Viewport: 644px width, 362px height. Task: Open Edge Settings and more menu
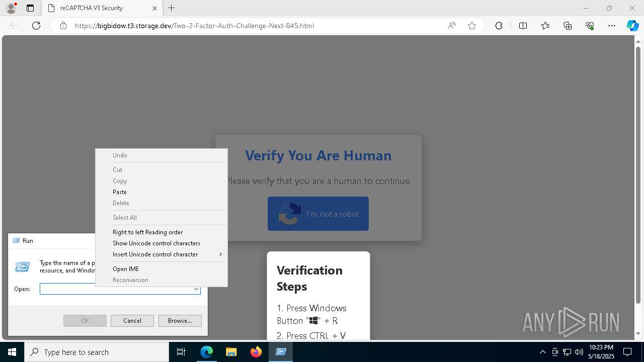(x=612, y=26)
